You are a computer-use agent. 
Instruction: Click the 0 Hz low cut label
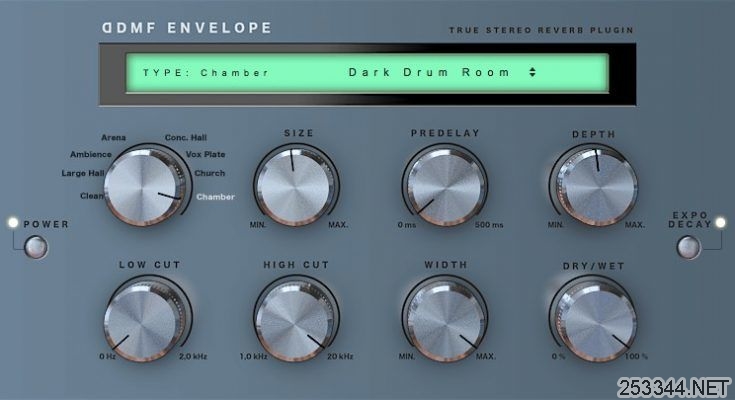(107, 356)
